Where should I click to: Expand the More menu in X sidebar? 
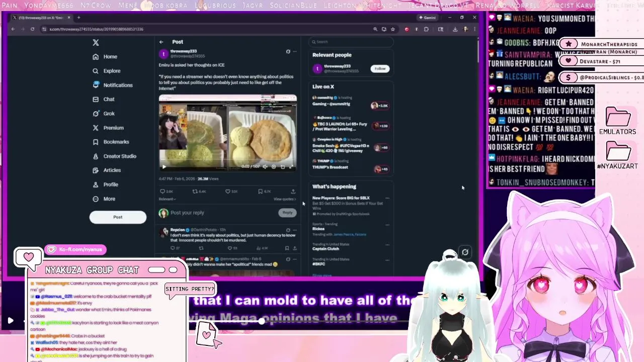click(104, 199)
